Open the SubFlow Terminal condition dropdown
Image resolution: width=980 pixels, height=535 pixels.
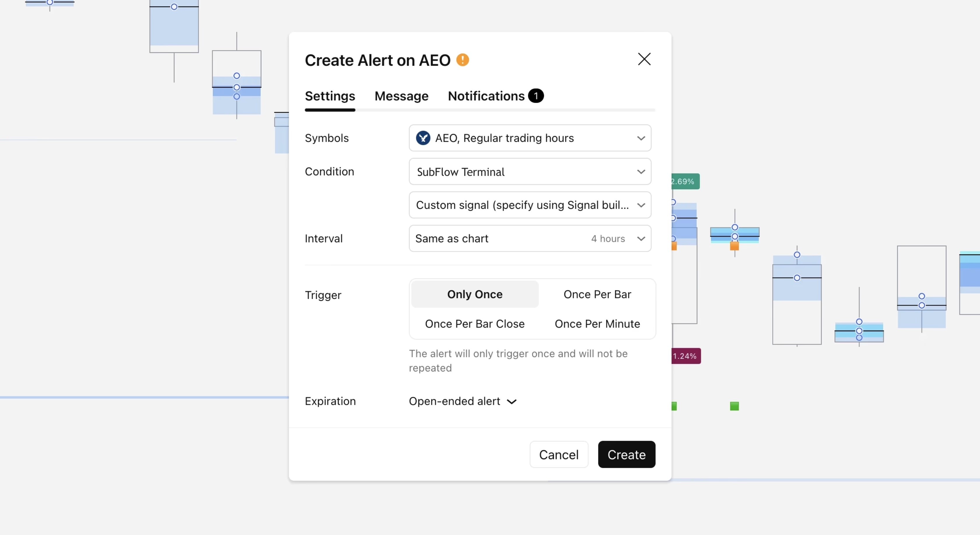click(530, 172)
